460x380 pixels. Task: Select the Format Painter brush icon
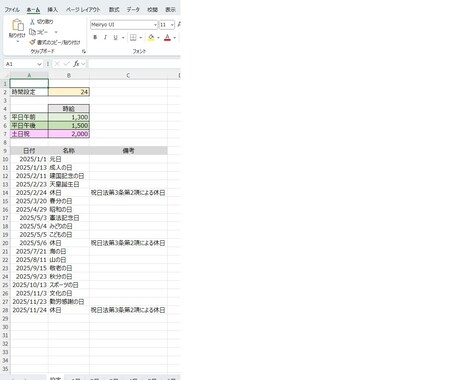tap(32, 42)
